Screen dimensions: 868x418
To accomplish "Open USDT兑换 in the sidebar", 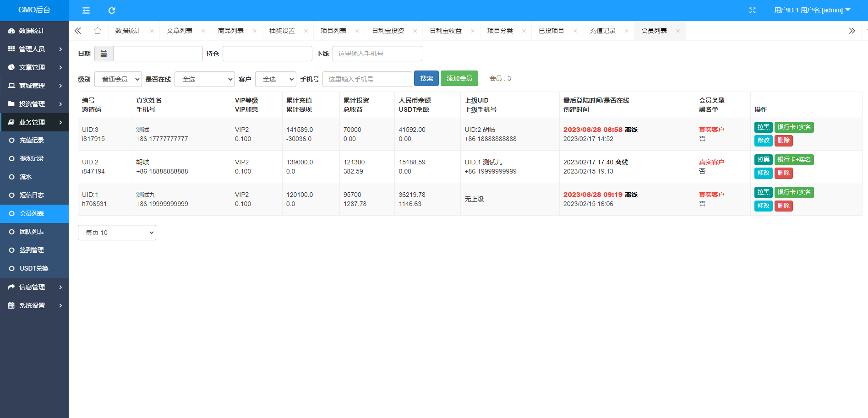I will [34, 268].
